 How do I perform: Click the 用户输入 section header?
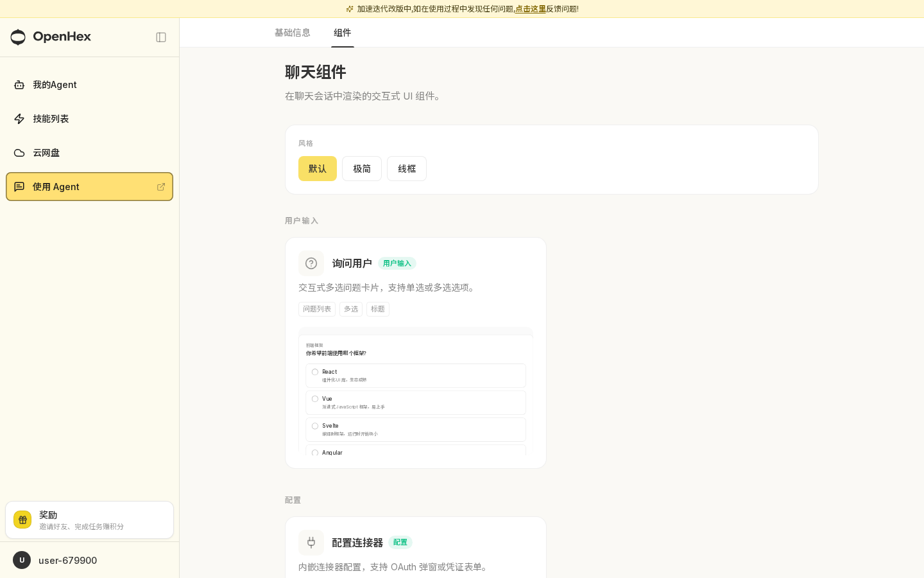[302, 221]
